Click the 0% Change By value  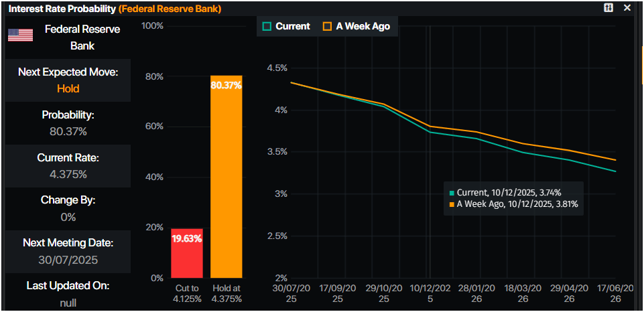click(68, 217)
